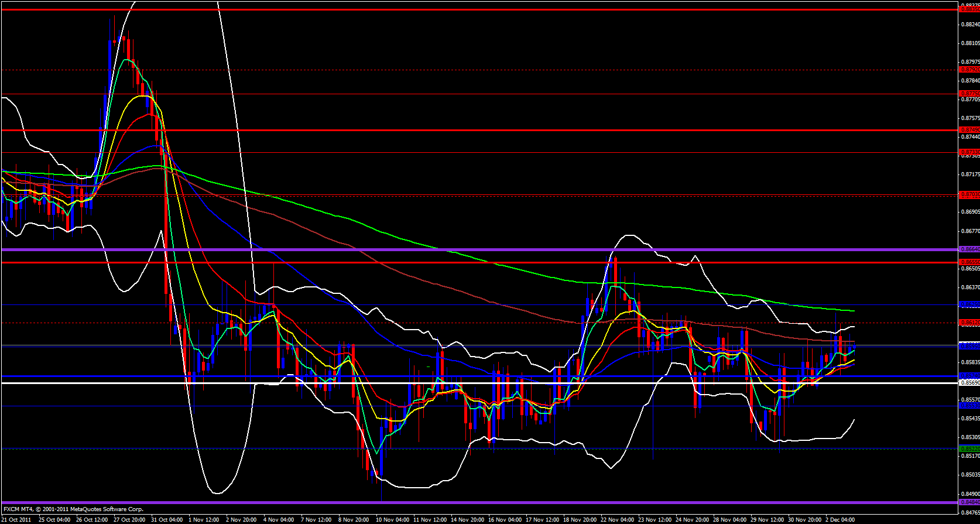Click the red 0.86120 price label
This screenshot has width=980, height=524.
pos(969,323)
